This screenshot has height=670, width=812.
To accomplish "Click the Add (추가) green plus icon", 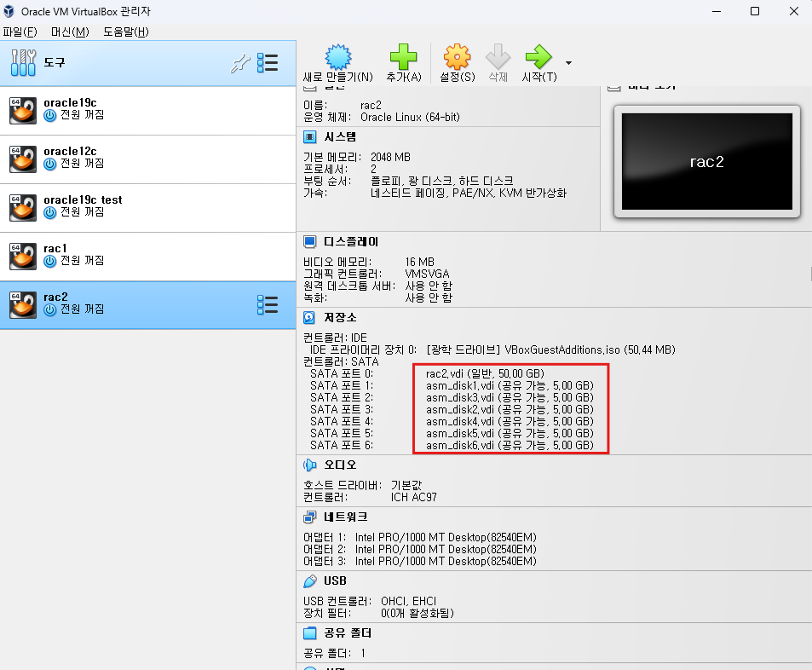I will tap(403, 57).
